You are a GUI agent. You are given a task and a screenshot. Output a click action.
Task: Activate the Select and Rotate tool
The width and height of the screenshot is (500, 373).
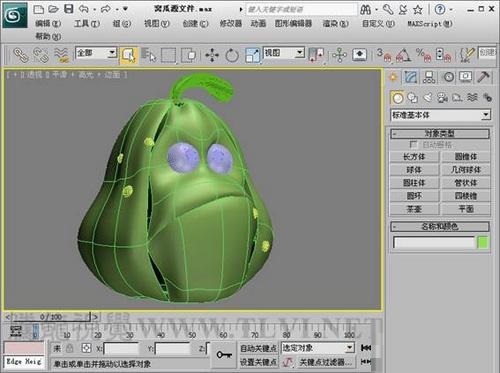click(x=232, y=55)
